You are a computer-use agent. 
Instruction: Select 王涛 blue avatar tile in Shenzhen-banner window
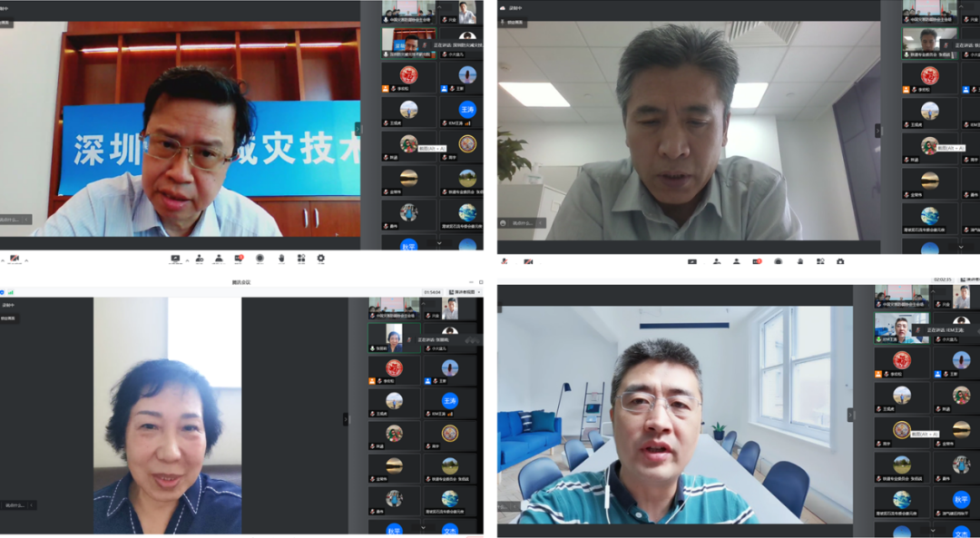point(467,111)
